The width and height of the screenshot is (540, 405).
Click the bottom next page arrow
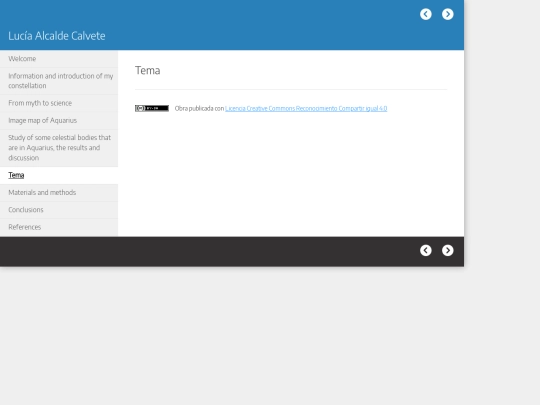pos(448,250)
